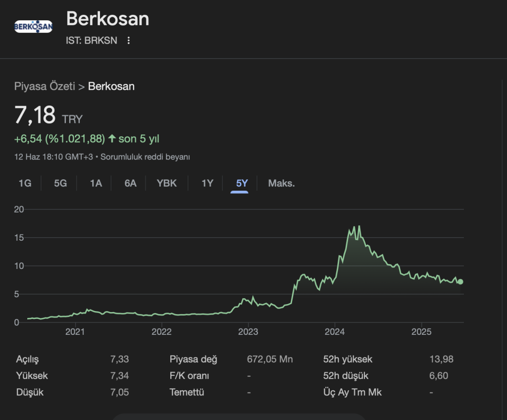
Task: Click the 7,18 current price value
Action: 35,115
